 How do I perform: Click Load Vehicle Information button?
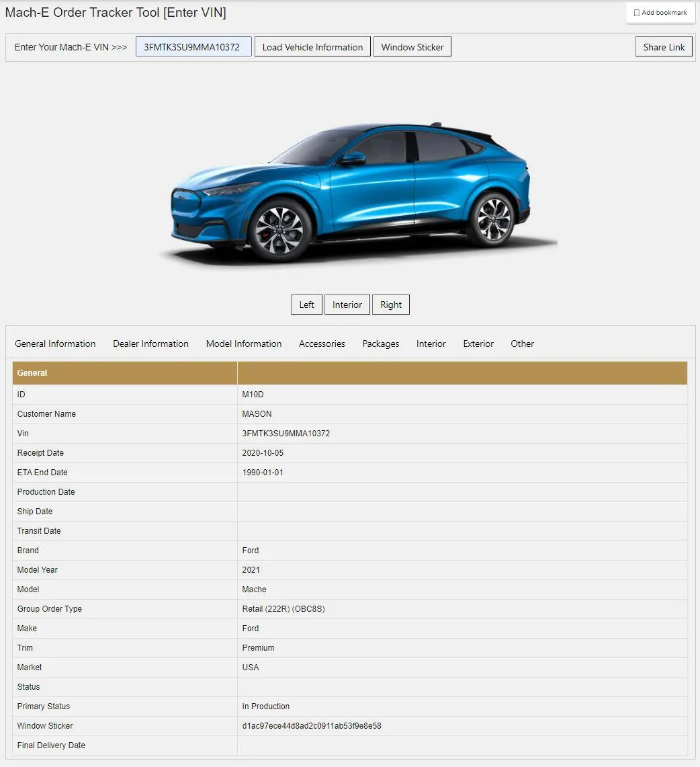(x=312, y=47)
